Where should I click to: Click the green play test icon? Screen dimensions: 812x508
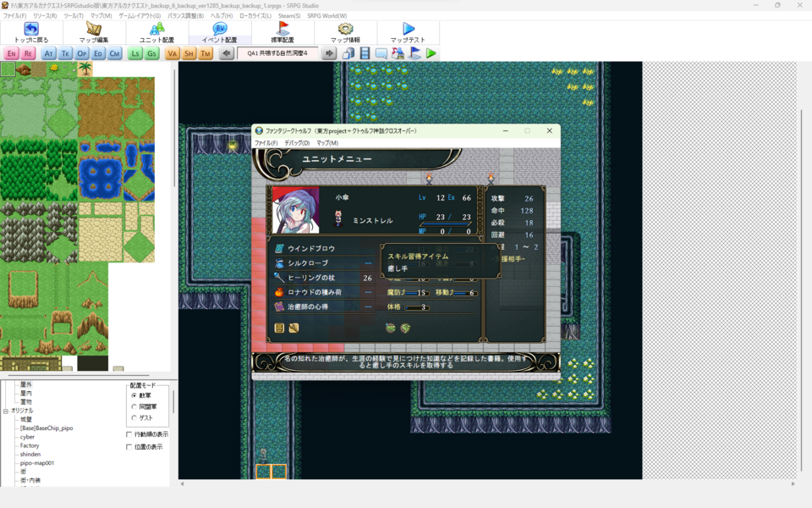point(431,53)
